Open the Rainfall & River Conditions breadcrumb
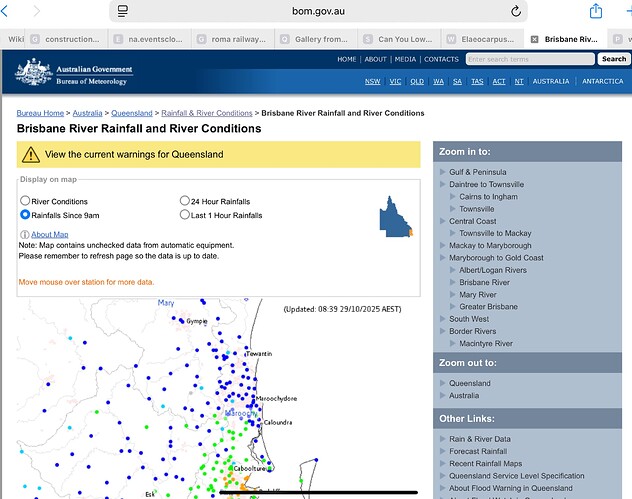The height and width of the screenshot is (499, 632). click(207, 113)
